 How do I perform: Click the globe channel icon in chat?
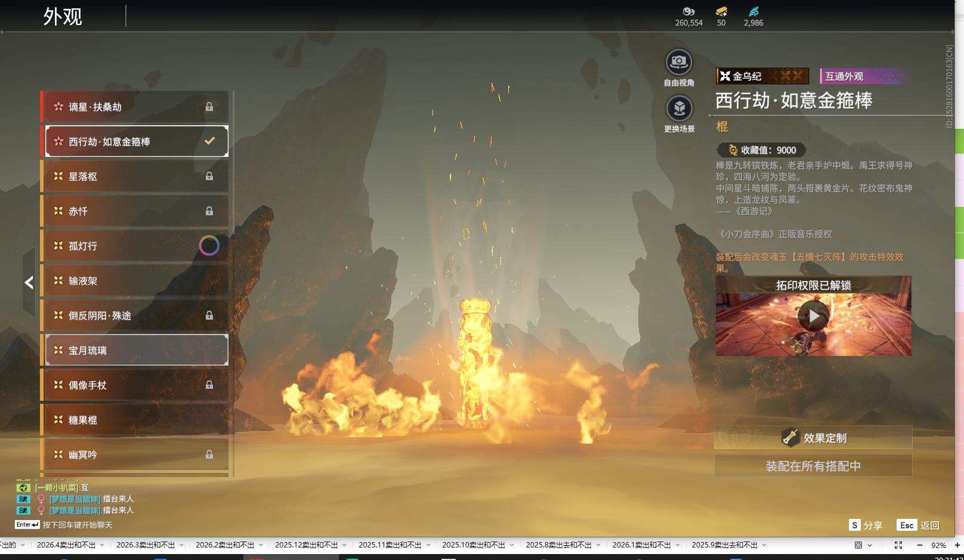click(23, 488)
